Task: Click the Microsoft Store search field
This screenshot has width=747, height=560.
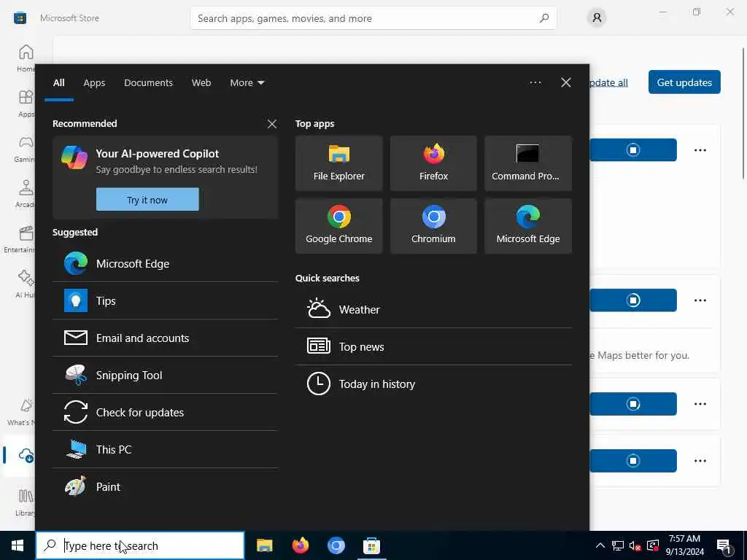Action: pos(373,18)
